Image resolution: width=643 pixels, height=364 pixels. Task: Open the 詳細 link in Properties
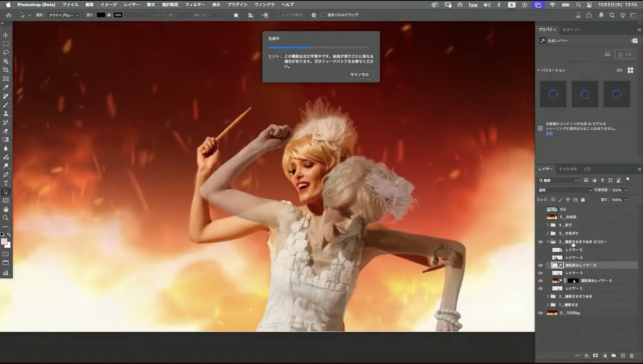548,134
